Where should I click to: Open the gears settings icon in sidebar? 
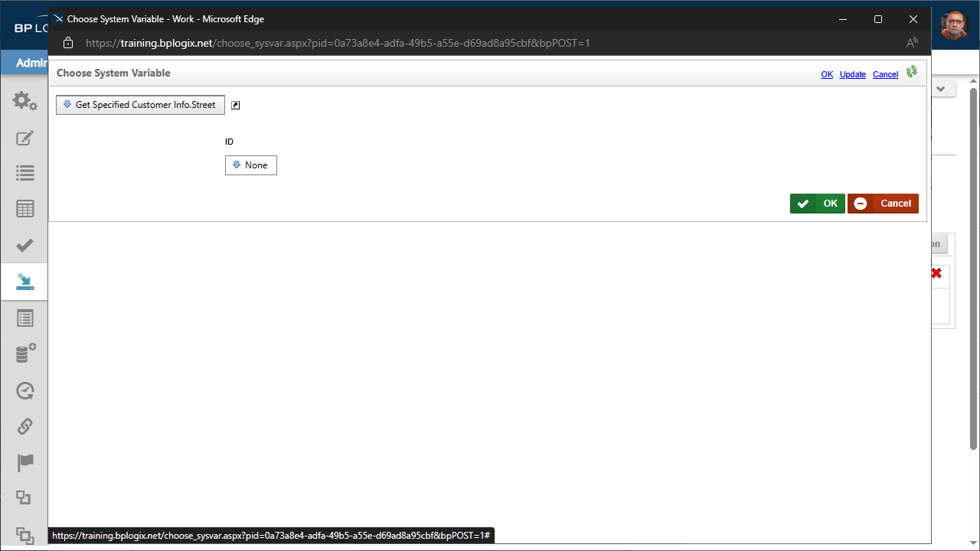pyautogui.click(x=24, y=100)
